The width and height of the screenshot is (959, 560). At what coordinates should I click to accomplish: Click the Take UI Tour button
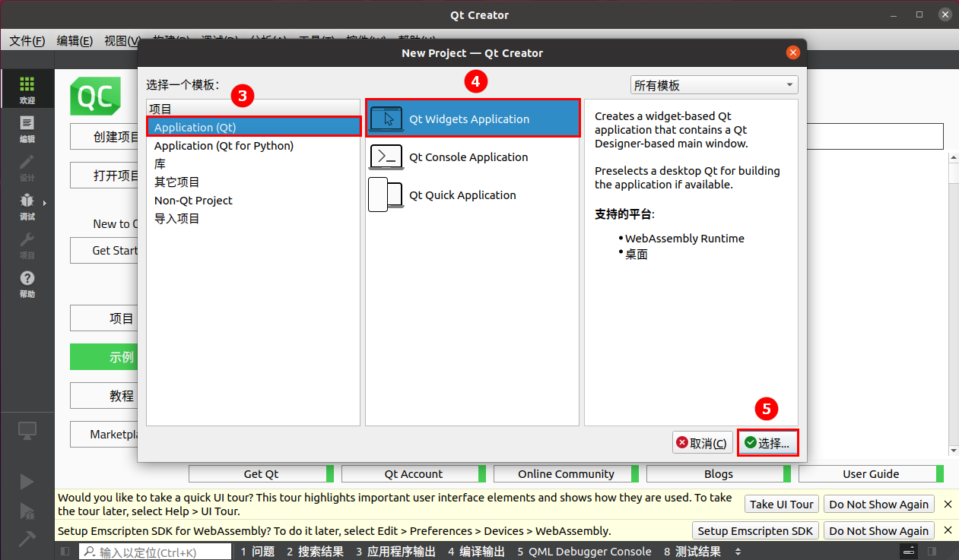[x=782, y=504]
